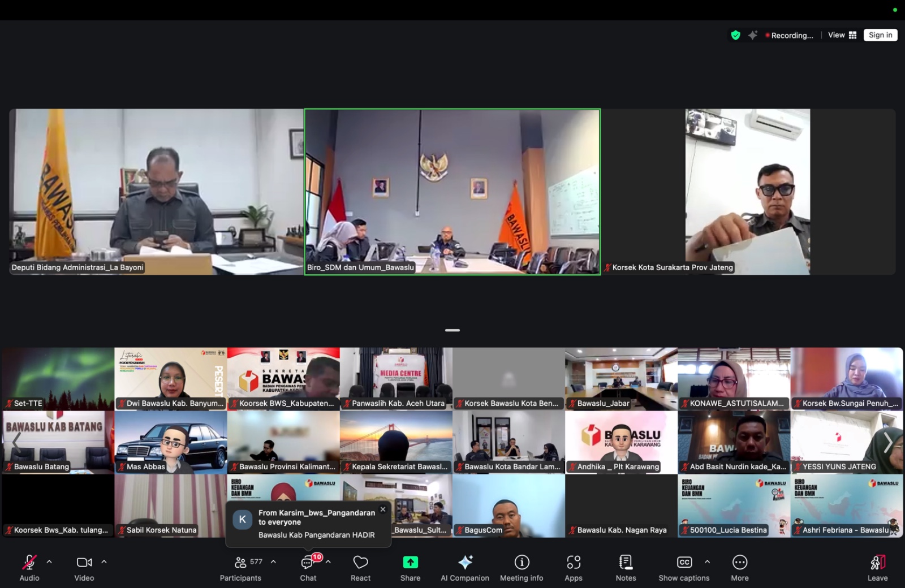This screenshot has width=905, height=588.
Task: Enable Show captions
Action: [x=684, y=568]
